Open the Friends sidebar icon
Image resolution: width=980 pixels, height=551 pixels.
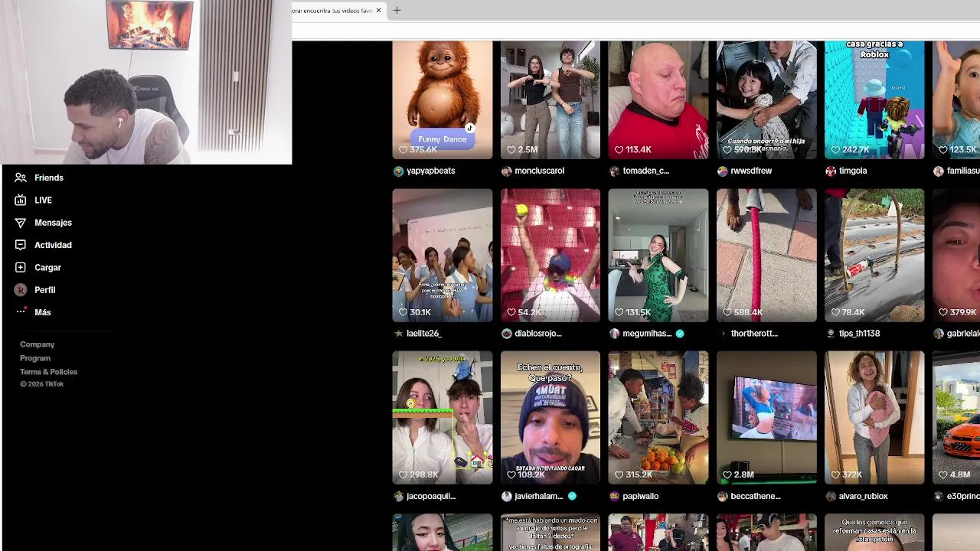[20, 178]
